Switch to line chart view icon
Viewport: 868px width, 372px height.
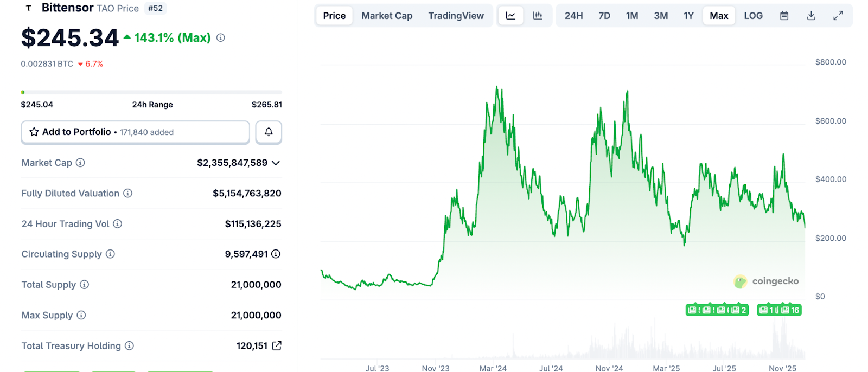pyautogui.click(x=510, y=16)
